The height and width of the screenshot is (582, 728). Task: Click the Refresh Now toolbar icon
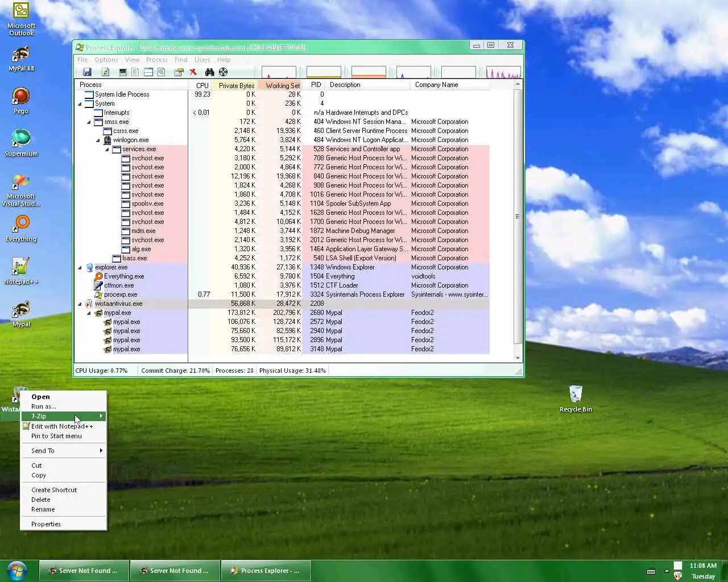[x=105, y=72]
